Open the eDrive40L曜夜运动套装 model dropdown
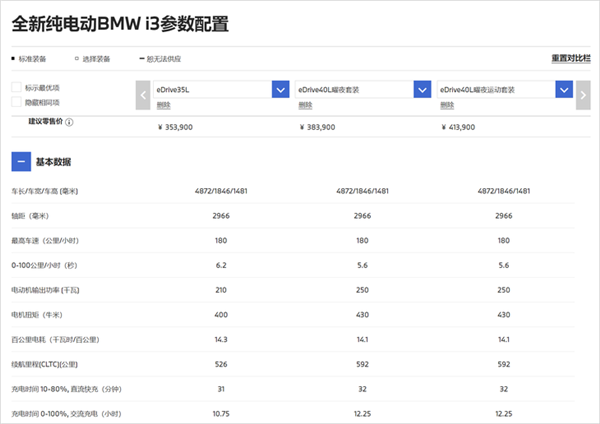The height and width of the screenshot is (424, 600). coord(564,90)
